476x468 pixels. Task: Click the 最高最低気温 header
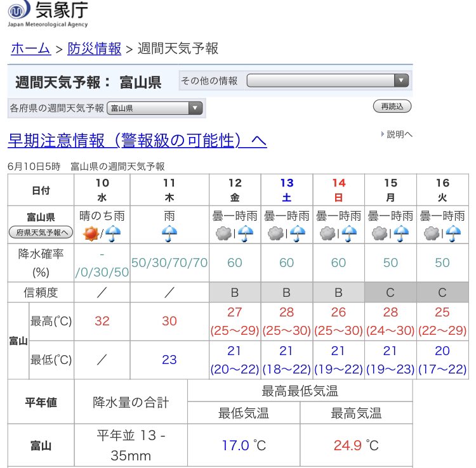coord(300,391)
